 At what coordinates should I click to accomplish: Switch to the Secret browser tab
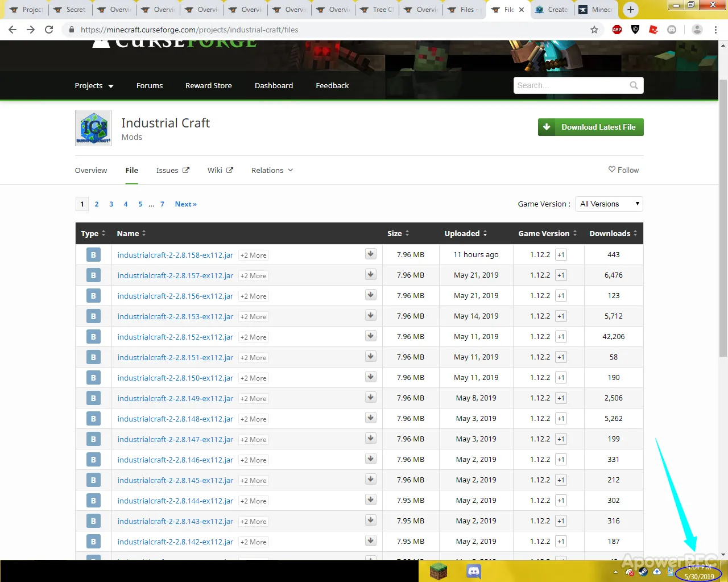coord(69,10)
